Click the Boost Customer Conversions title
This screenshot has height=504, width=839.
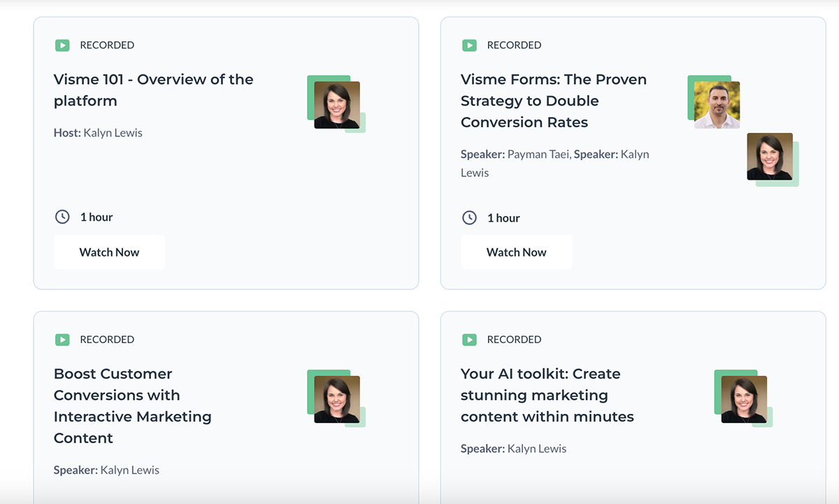click(x=132, y=405)
